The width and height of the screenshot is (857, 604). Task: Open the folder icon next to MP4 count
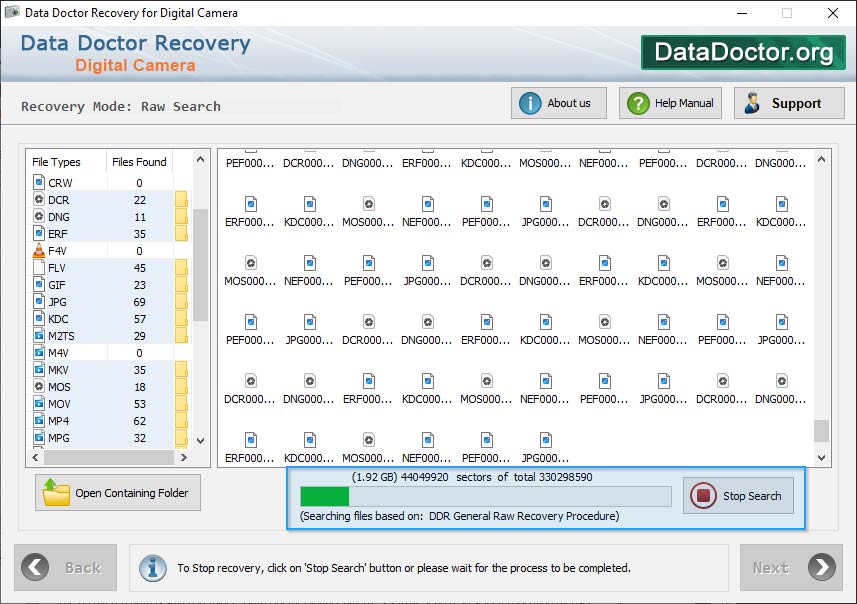pyautogui.click(x=181, y=421)
